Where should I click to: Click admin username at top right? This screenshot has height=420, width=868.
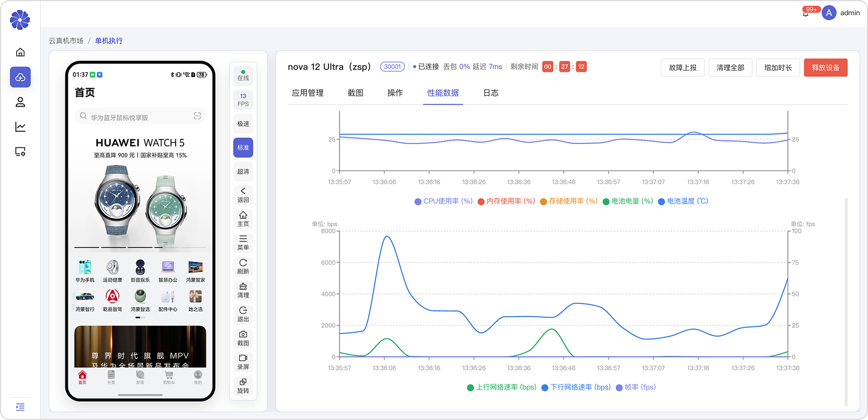point(850,13)
